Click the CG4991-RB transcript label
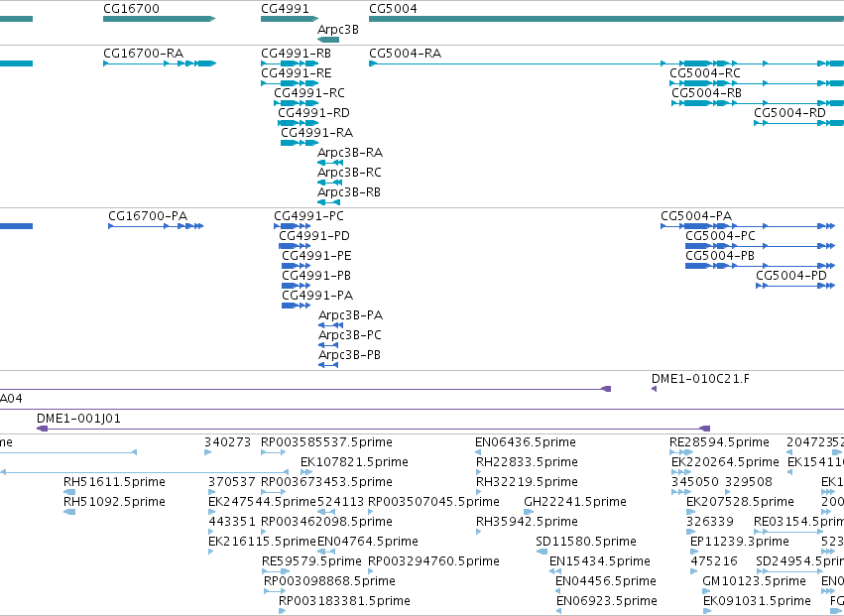 (x=297, y=54)
